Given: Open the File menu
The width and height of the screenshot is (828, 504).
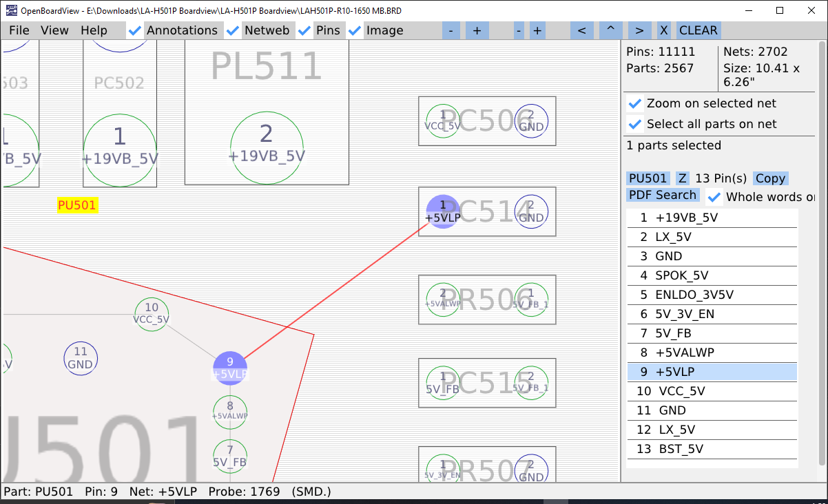Looking at the screenshot, I should pos(19,30).
